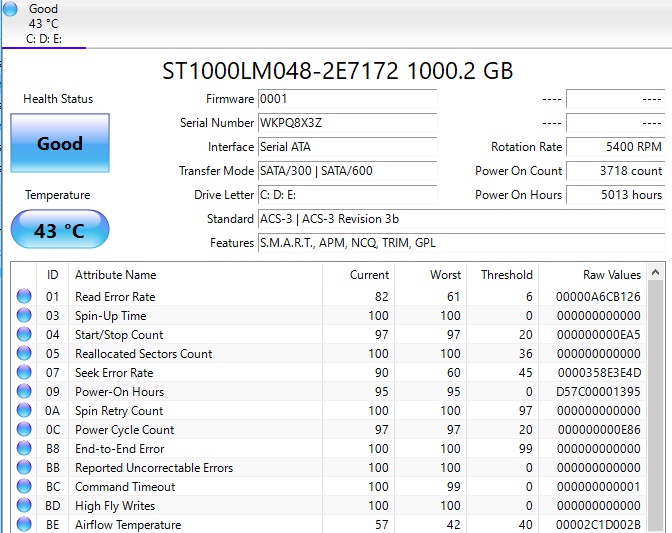Viewport: 672px width, 533px height.
Task: Click the status orb beside Spin-Up Time
Action: point(24,316)
